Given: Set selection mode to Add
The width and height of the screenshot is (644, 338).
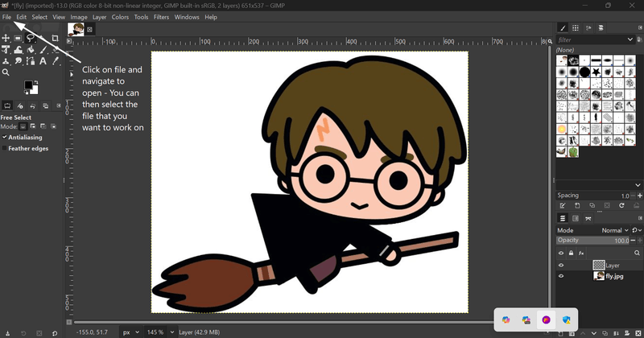Looking at the screenshot, I should click(33, 126).
